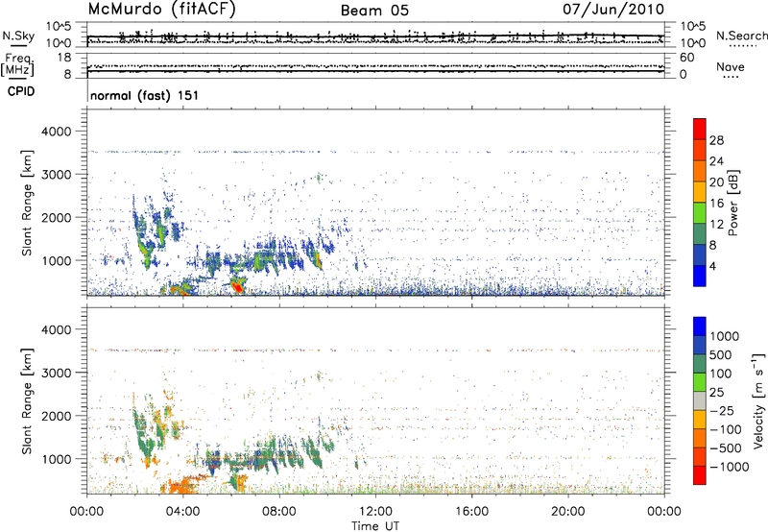Click the 08:00 time axis label
The width and height of the screenshot is (768, 532).
tap(279, 512)
